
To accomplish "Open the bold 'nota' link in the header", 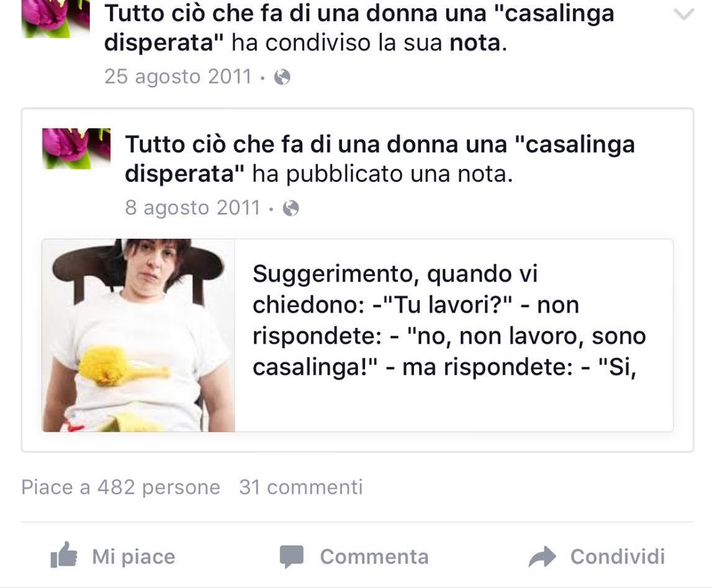I will click(x=475, y=43).
